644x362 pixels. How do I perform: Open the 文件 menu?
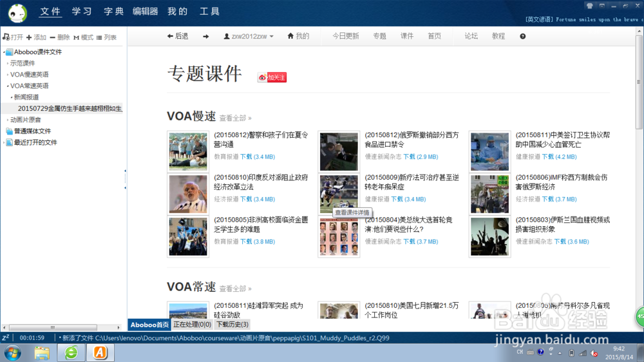pos(50,12)
